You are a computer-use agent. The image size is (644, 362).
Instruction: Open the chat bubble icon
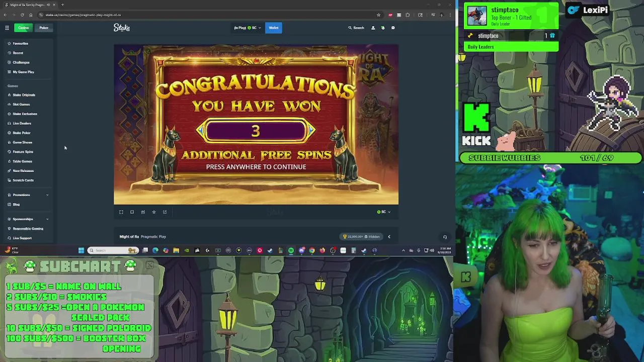(393, 28)
